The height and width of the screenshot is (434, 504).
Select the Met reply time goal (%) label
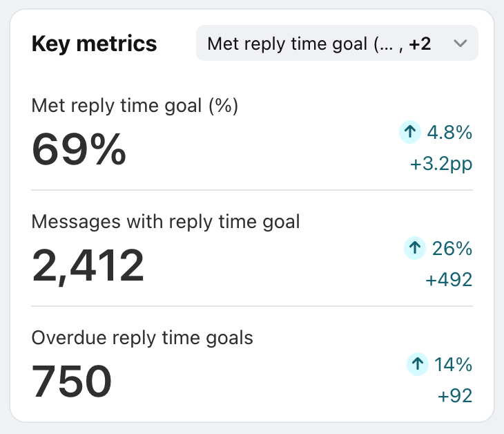tap(135, 106)
